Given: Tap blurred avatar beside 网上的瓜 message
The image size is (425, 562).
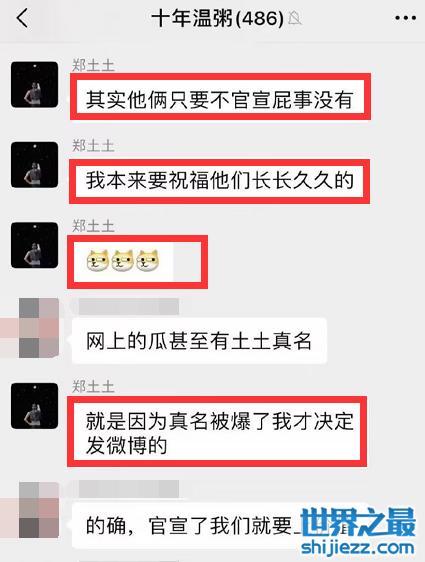Looking at the screenshot, I should [39, 328].
